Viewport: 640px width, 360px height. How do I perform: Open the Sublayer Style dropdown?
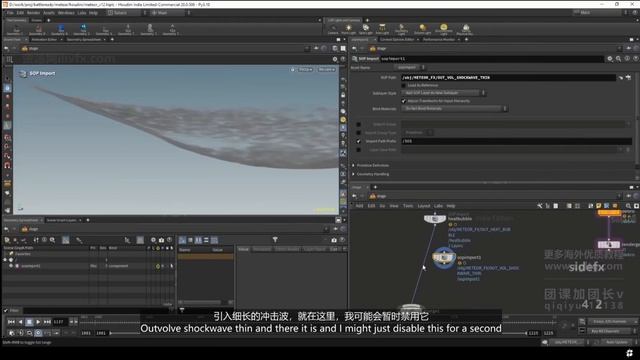point(443,93)
